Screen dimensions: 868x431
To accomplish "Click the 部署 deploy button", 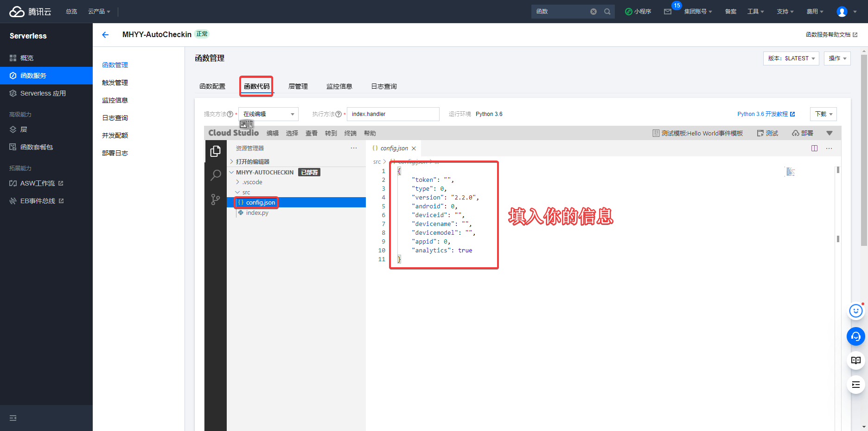I will [x=803, y=134].
